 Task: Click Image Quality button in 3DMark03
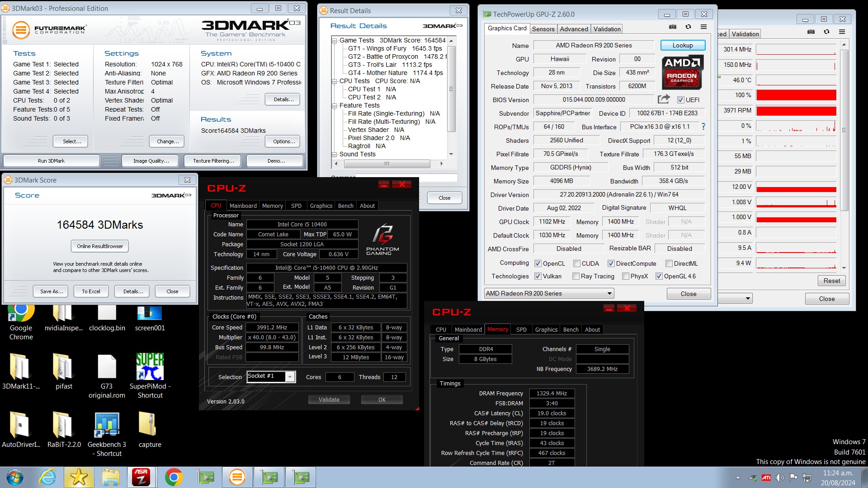[151, 161]
